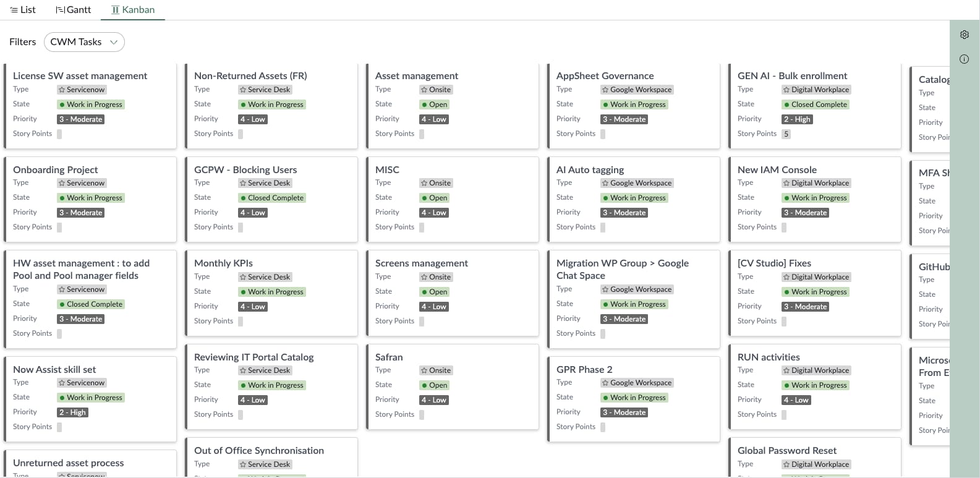Click the Monthly KPIs card title
Screen dimensions: 980x478
point(223,263)
